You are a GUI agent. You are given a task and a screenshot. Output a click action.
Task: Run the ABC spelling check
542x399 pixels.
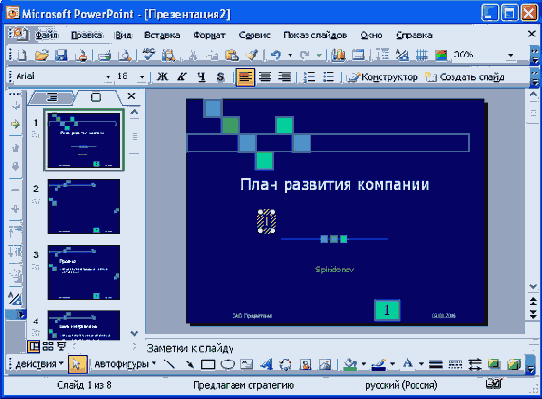[x=149, y=55]
